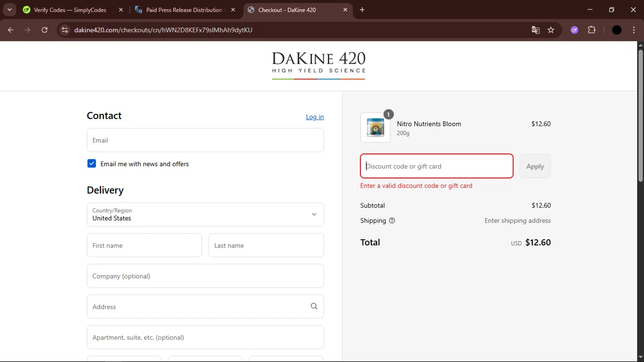644x362 pixels.
Task: Open Chrome three-dot menu
Action: coord(634,30)
